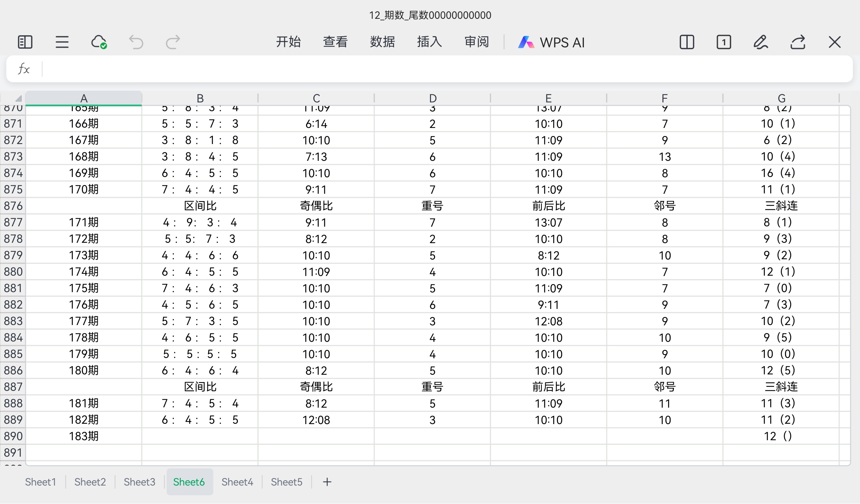Switch to Sheet1 tab
The image size is (860, 504).
click(x=40, y=482)
